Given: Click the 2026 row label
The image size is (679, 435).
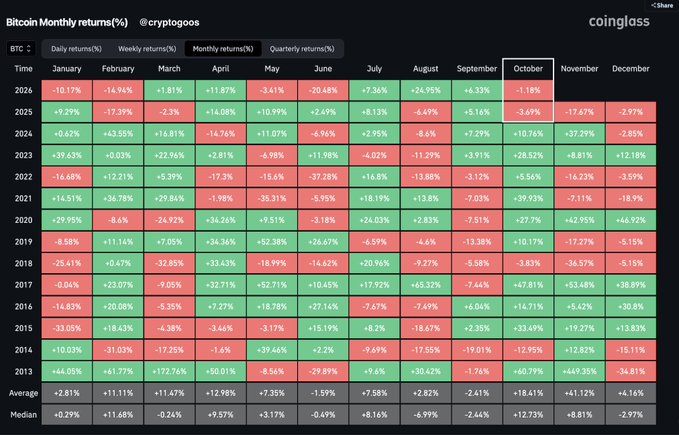Looking at the screenshot, I should (x=23, y=90).
